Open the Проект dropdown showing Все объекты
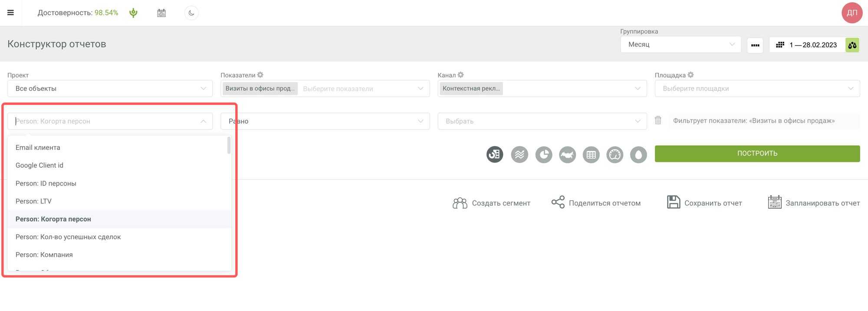This screenshot has width=868, height=311. (x=110, y=88)
